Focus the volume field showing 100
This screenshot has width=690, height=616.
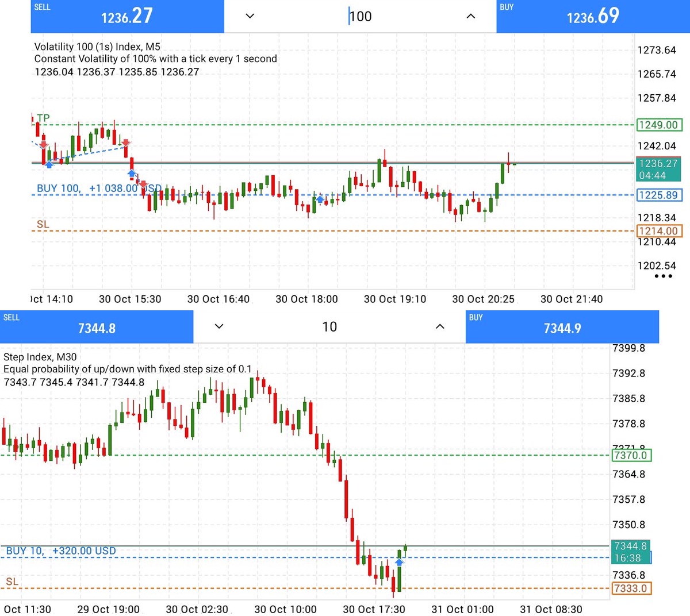[361, 16]
